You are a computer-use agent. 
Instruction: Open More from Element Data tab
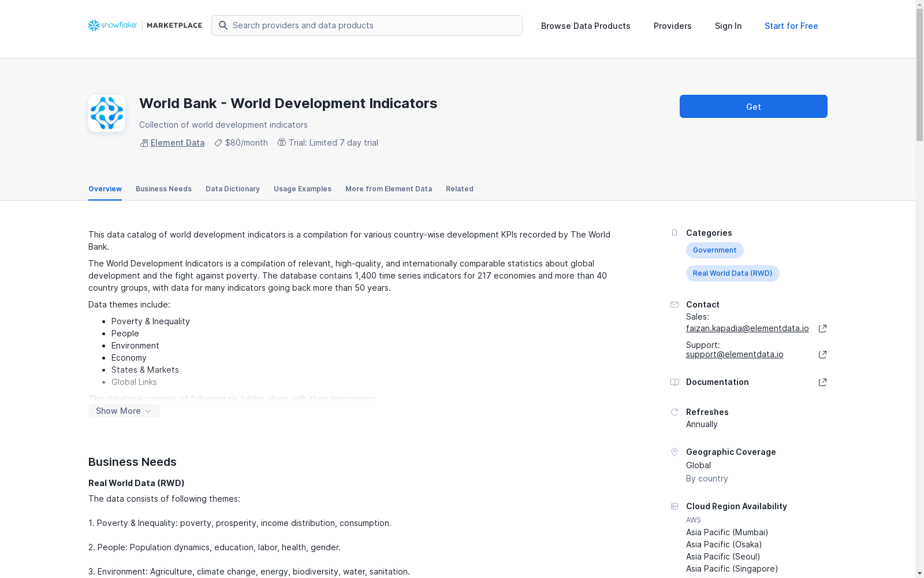(x=389, y=189)
